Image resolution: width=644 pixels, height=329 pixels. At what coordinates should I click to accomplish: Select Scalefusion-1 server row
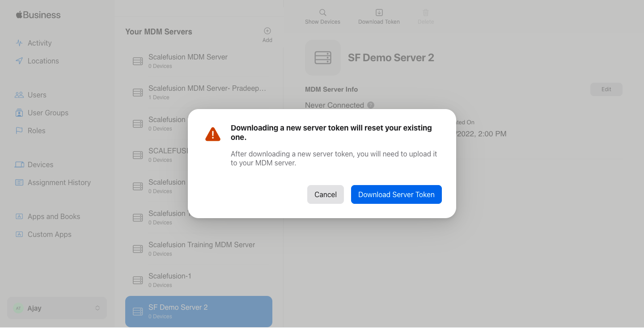point(199,280)
